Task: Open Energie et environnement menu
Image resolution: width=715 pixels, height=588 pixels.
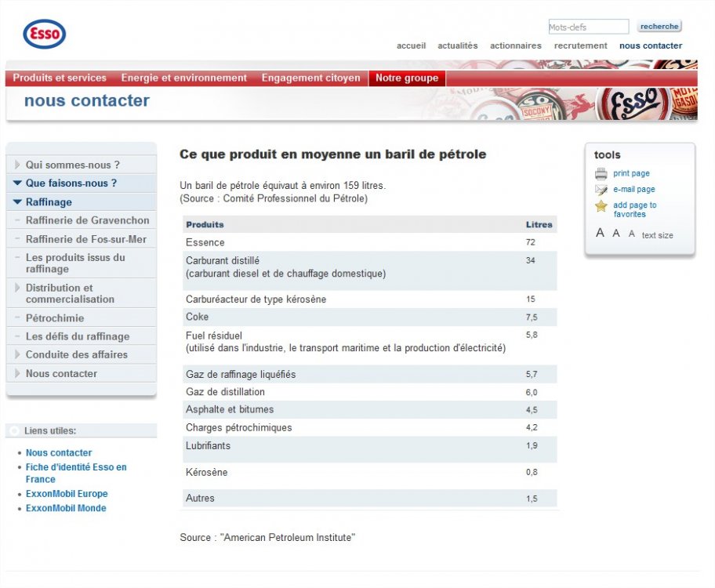Action: click(183, 78)
